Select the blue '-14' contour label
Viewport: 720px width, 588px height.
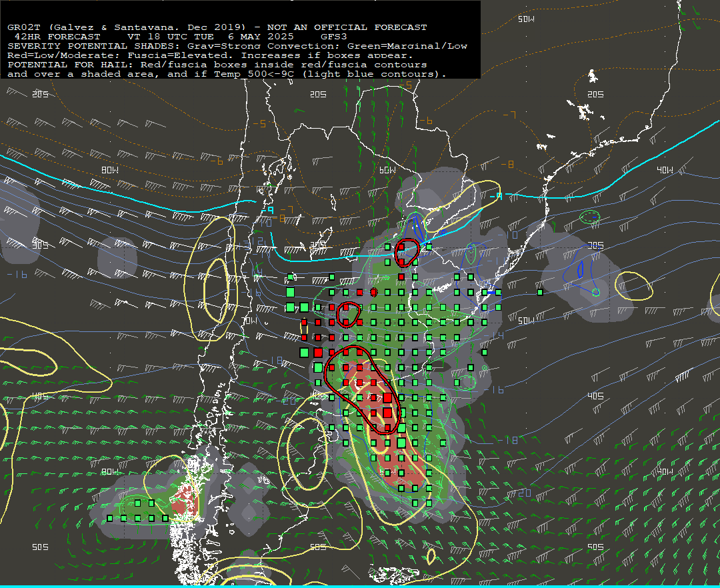pos(494,335)
